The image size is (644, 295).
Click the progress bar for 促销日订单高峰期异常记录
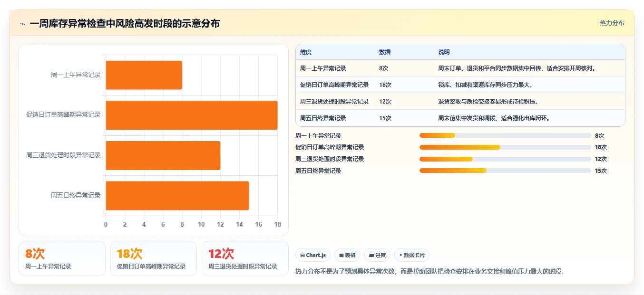coord(505,147)
